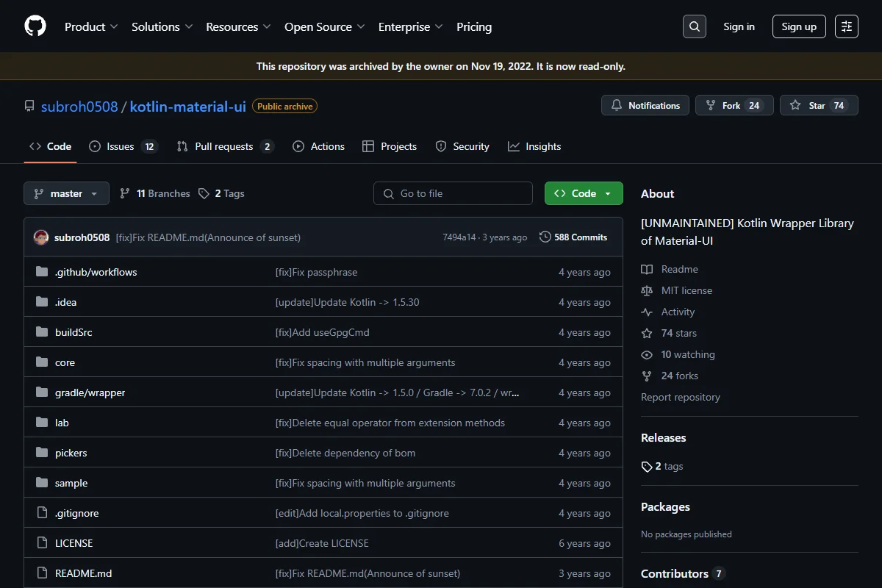Click the Sign up button

coord(799,26)
